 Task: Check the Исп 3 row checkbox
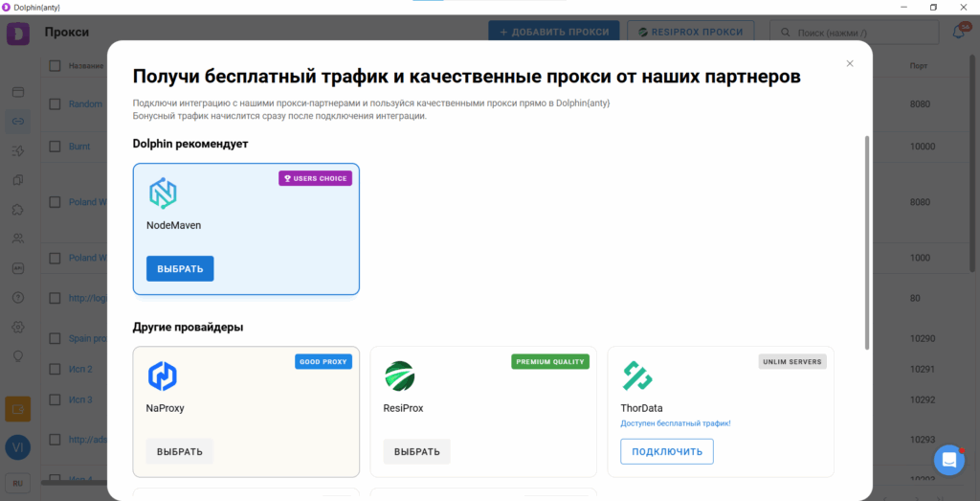click(55, 399)
